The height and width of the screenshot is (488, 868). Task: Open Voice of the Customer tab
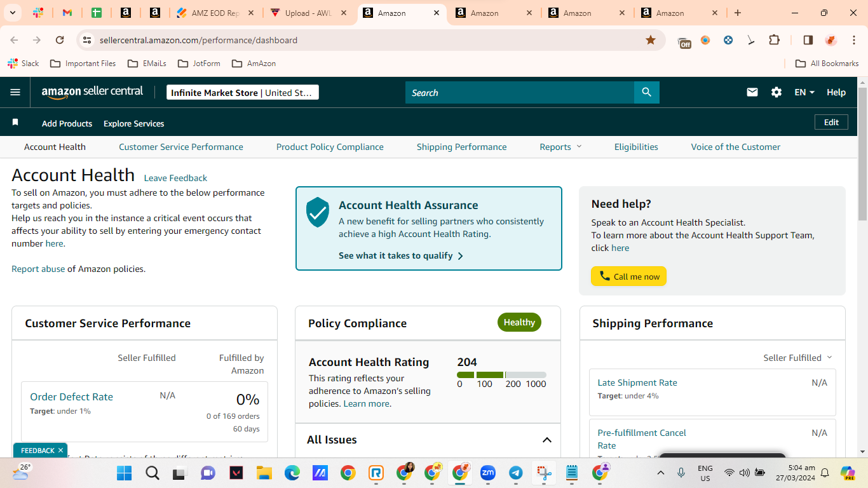[x=736, y=147]
